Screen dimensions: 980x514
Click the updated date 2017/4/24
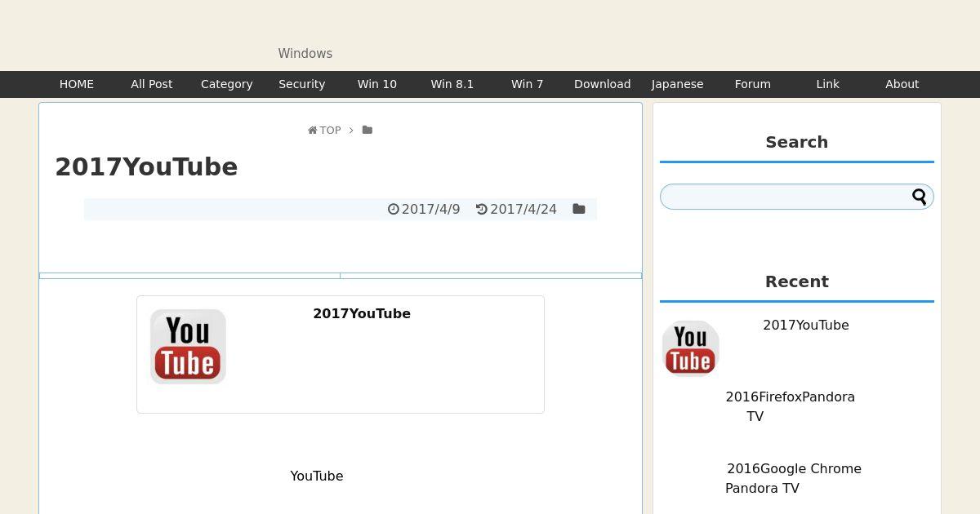(x=523, y=209)
